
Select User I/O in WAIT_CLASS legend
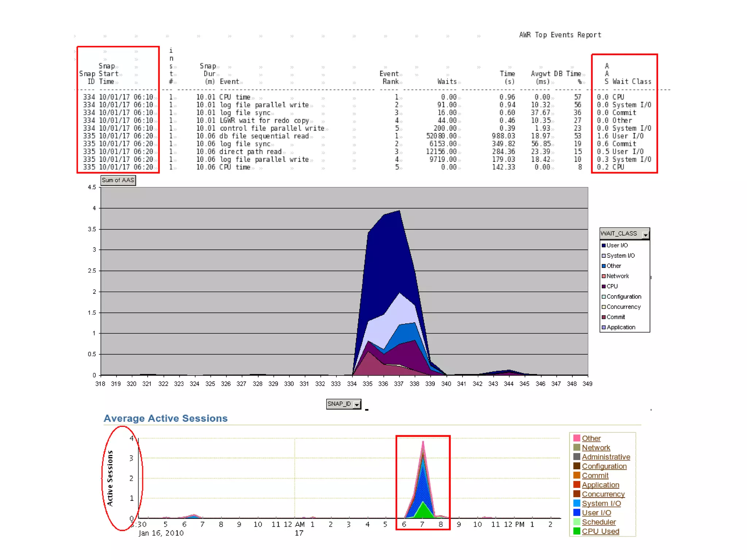pyautogui.click(x=617, y=245)
